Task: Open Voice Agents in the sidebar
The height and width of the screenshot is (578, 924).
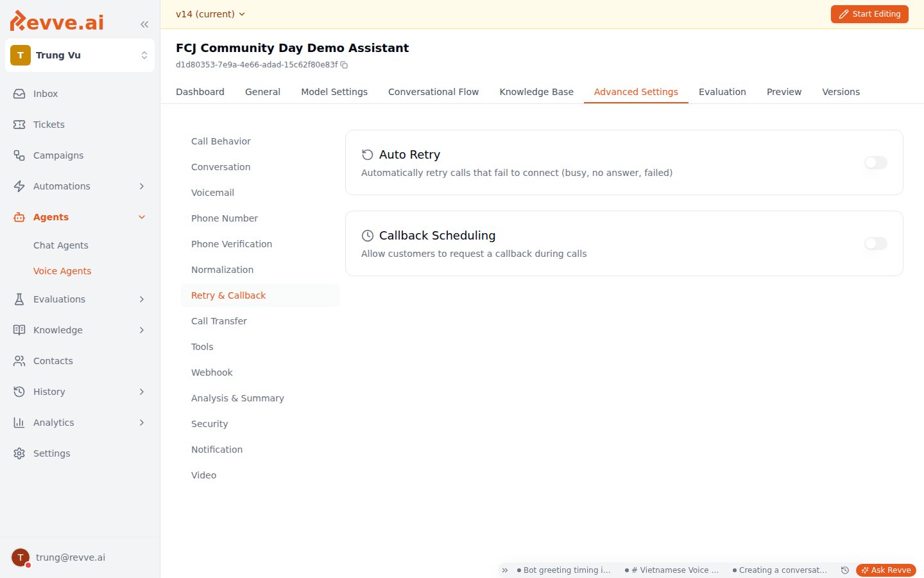Action: point(62,271)
